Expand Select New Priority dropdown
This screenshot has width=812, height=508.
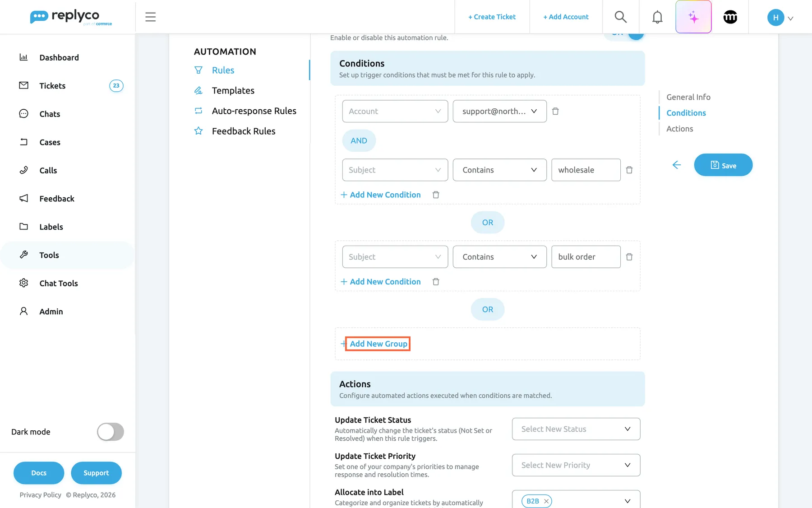(576, 465)
